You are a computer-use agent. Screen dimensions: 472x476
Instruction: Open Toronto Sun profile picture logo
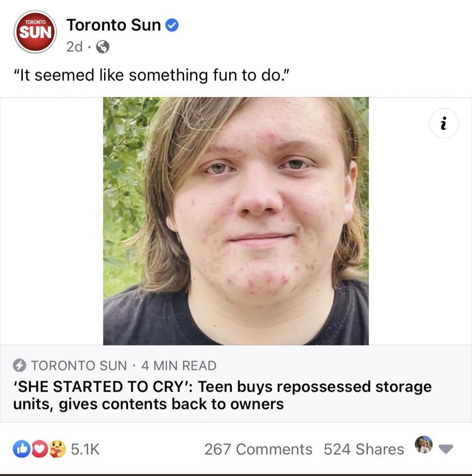coord(35,32)
